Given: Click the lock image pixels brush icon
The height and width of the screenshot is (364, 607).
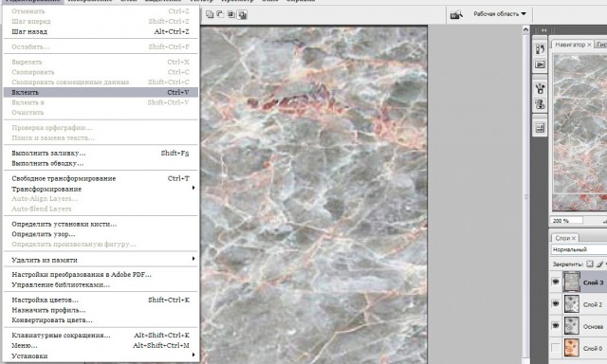Looking at the screenshot, I should click(x=599, y=264).
